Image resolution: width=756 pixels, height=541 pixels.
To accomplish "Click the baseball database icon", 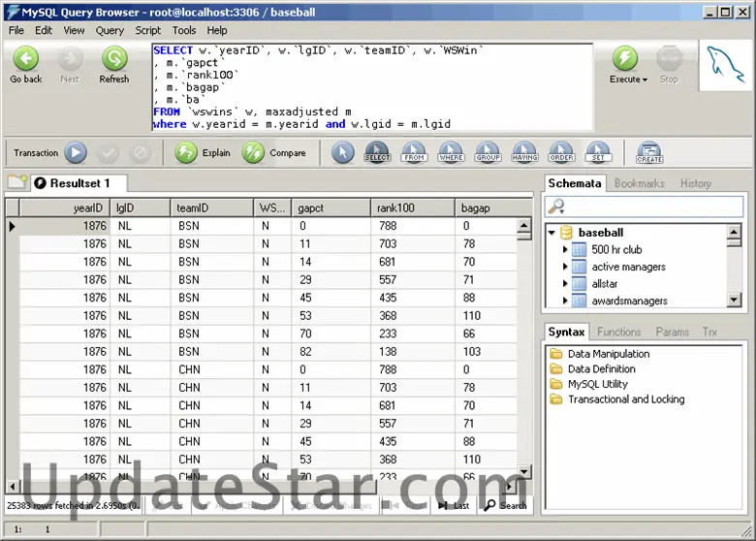I will coord(567,233).
